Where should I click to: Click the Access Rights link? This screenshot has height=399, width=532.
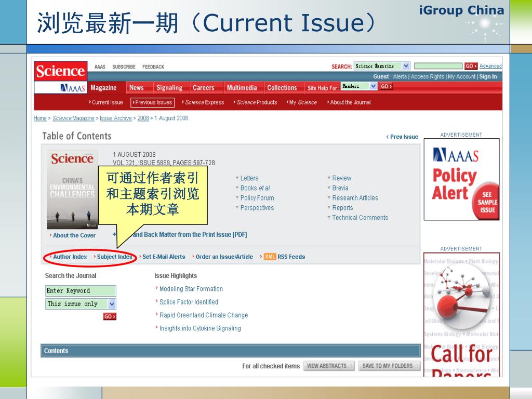tap(428, 77)
